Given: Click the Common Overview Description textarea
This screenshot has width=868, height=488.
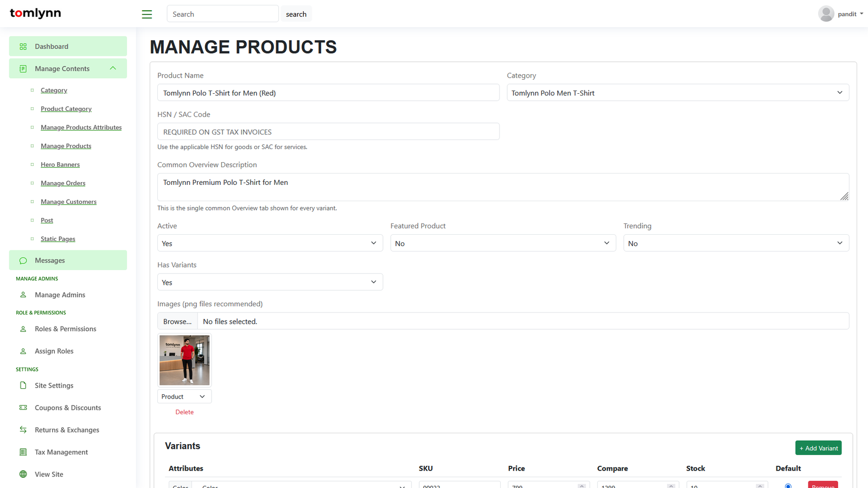Looking at the screenshot, I should point(503,187).
